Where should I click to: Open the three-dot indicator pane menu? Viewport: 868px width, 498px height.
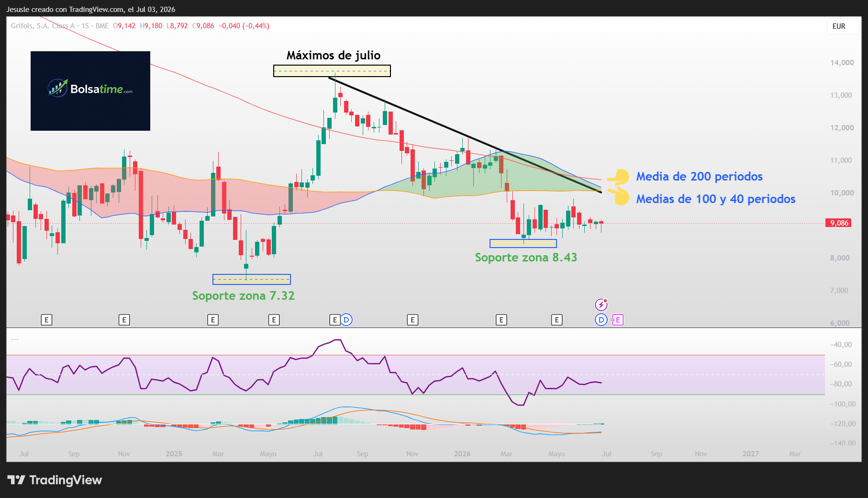(x=15, y=340)
